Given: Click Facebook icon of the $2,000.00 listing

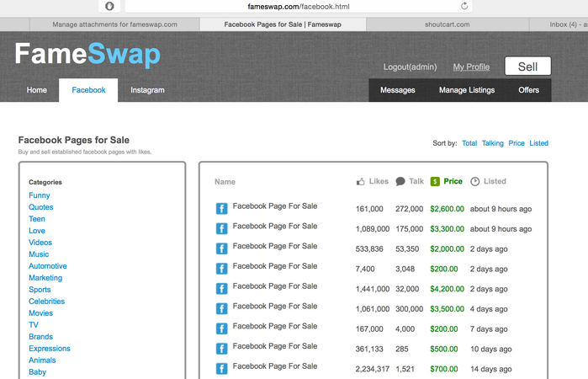Looking at the screenshot, I should pyautogui.click(x=221, y=248).
